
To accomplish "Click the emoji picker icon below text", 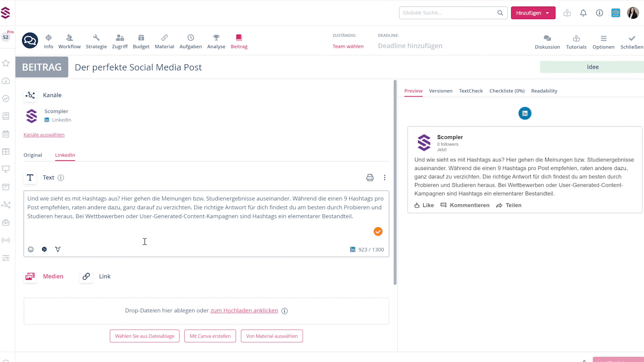I will (x=31, y=249).
